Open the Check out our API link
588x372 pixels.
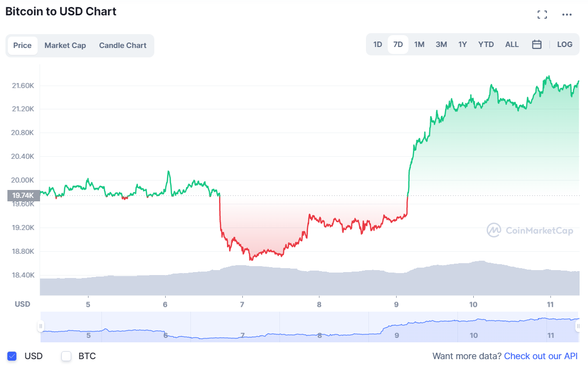[541, 356]
